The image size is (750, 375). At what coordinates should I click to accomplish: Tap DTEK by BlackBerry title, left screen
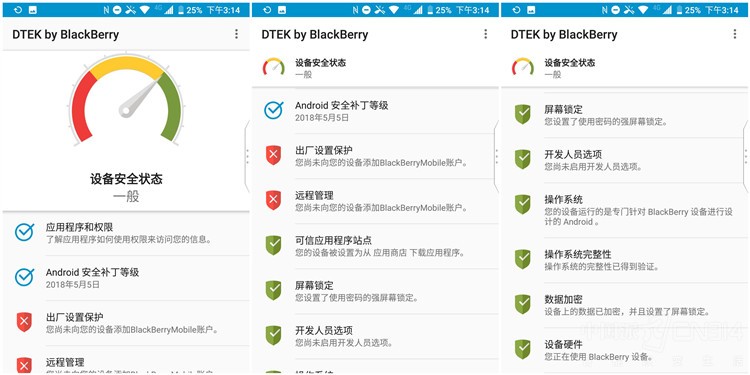pos(66,34)
